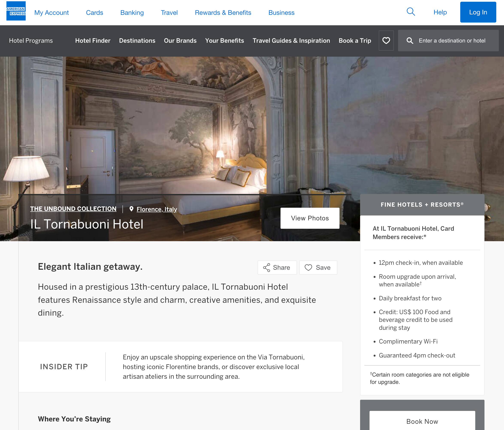The height and width of the screenshot is (430, 504).
Task: Click the hotel search magnifier icon
Action: (x=410, y=41)
